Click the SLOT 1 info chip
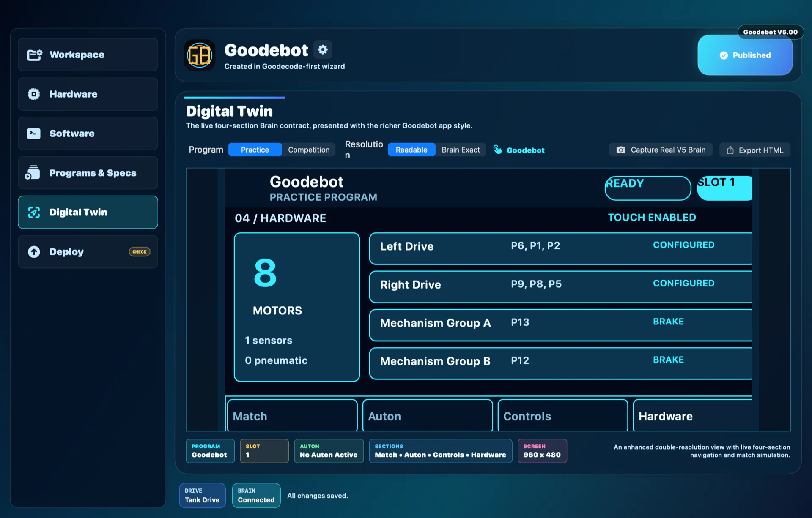 (264, 451)
